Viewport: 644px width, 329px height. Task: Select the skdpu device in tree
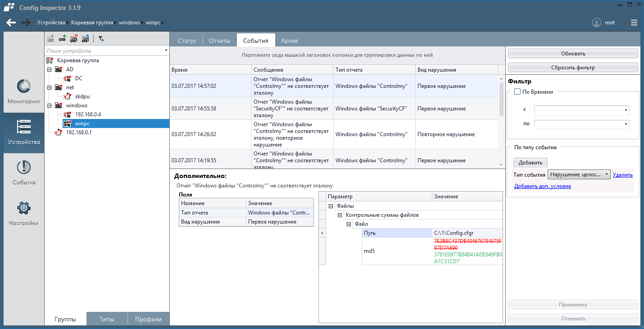pos(82,96)
